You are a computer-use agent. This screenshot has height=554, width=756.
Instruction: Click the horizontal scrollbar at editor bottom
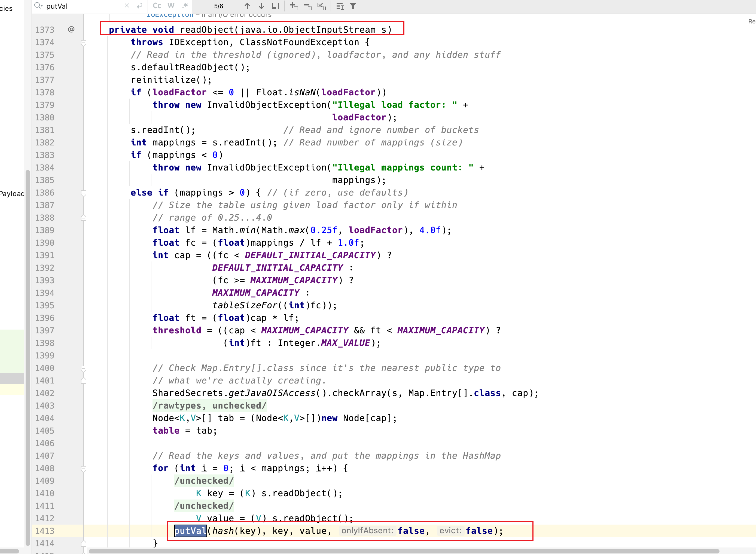click(402, 551)
